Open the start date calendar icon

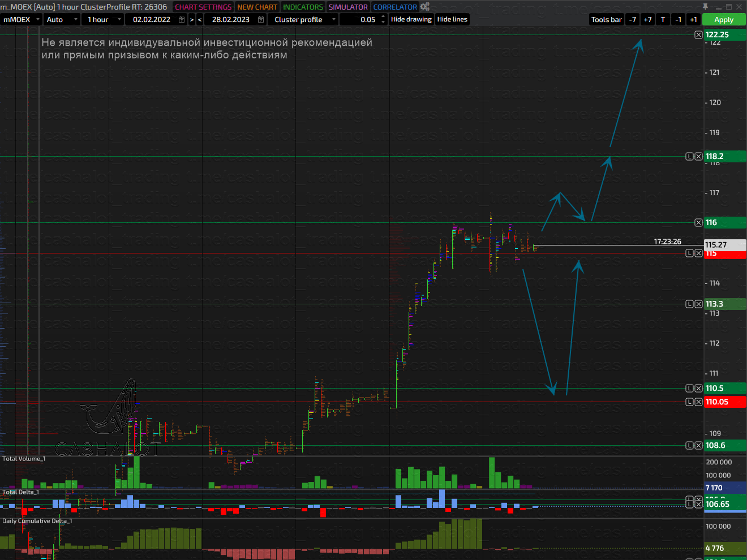182,19
